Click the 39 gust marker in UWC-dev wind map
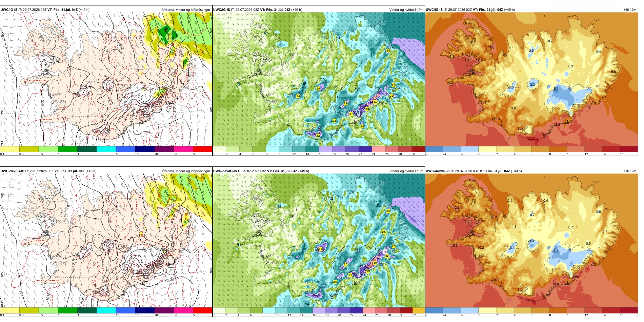This screenshot has height=322, width=644. tap(368, 271)
